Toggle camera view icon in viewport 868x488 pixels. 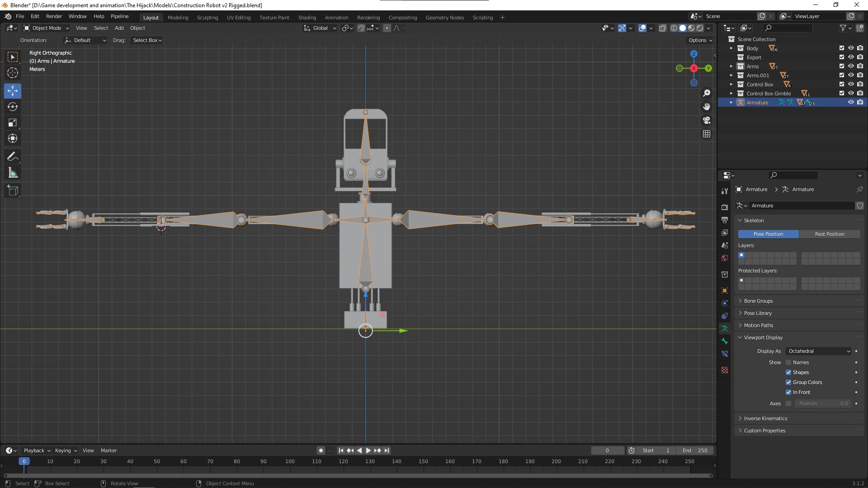click(x=707, y=120)
